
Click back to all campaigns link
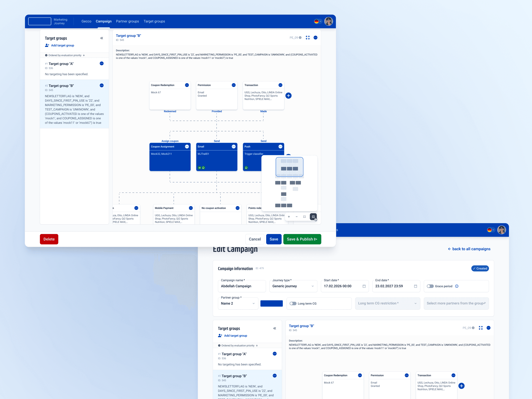(469, 249)
